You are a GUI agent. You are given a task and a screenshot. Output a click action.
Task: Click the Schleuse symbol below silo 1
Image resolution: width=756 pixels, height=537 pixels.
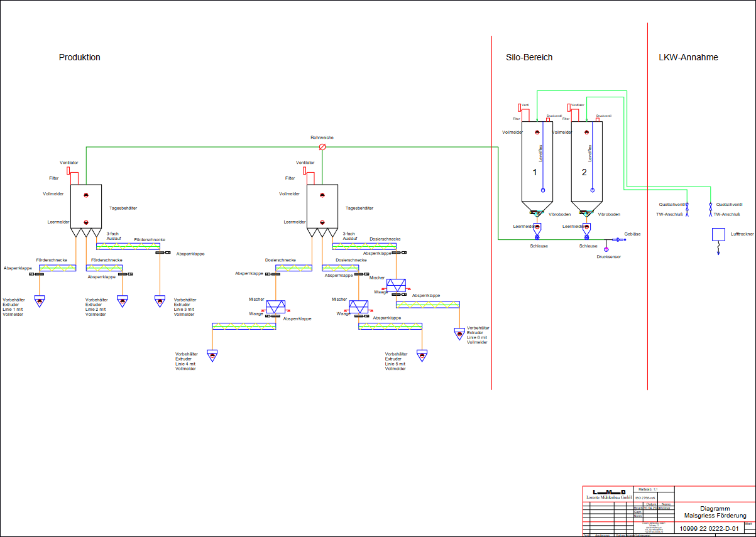pyautogui.click(x=537, y=237)
